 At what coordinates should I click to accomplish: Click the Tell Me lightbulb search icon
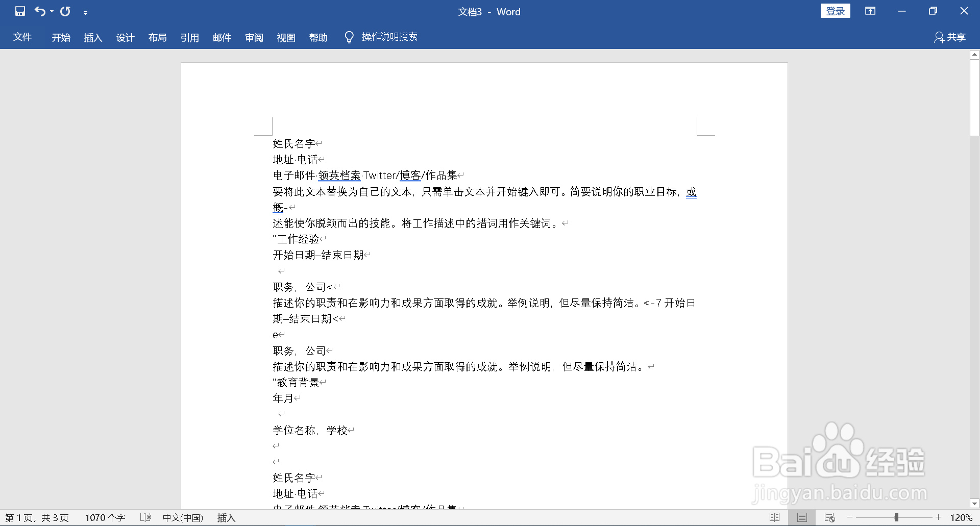(x=349, y=37)
